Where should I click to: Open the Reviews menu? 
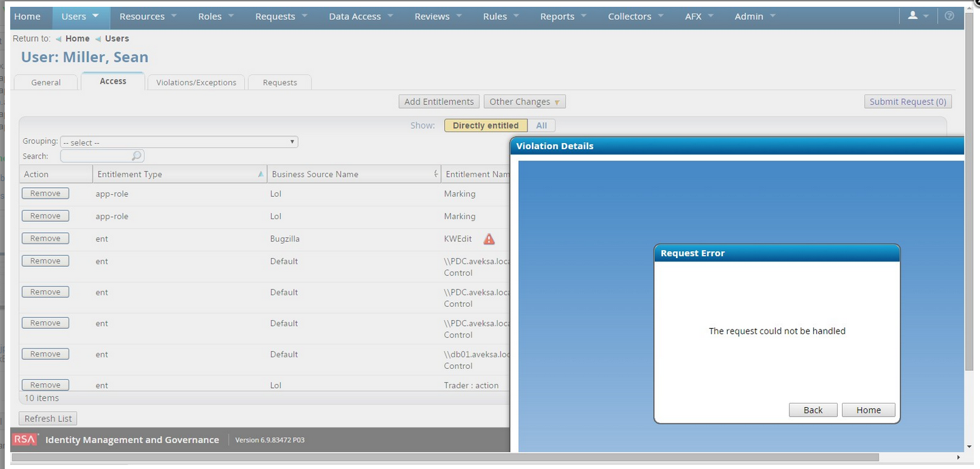click(438, 16)
